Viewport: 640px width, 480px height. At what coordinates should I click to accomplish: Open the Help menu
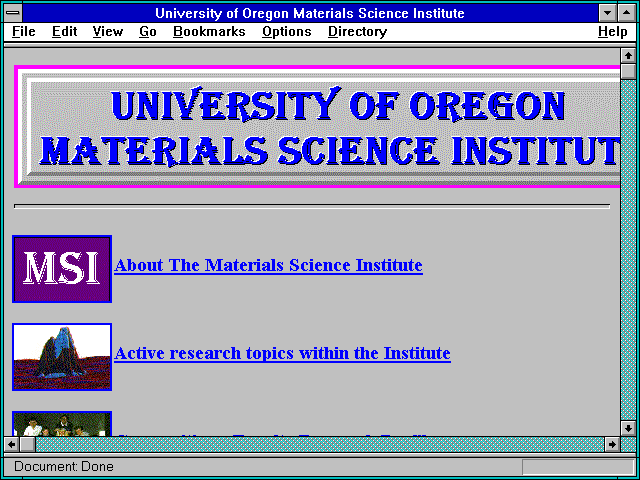tap(613, 31)
